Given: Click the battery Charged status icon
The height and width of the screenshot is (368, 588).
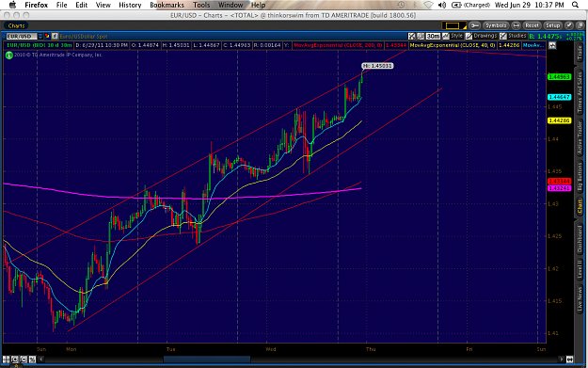Looking at the screenshot, I should tap(471, 5).
